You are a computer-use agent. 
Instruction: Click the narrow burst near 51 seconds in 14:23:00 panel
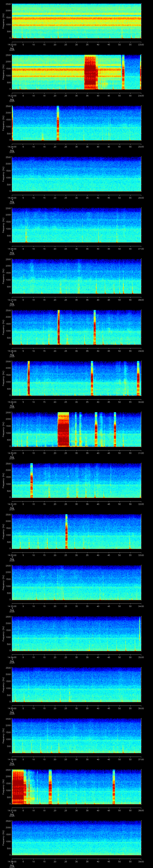(123, 72)
